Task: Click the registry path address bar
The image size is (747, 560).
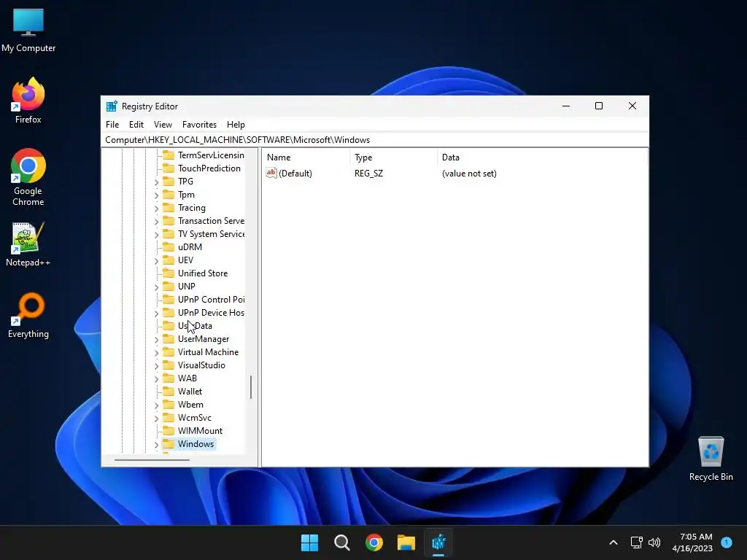Action: 375,140
